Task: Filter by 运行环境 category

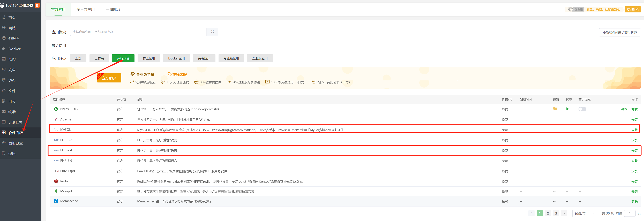Action: click(x=123, y=58)
